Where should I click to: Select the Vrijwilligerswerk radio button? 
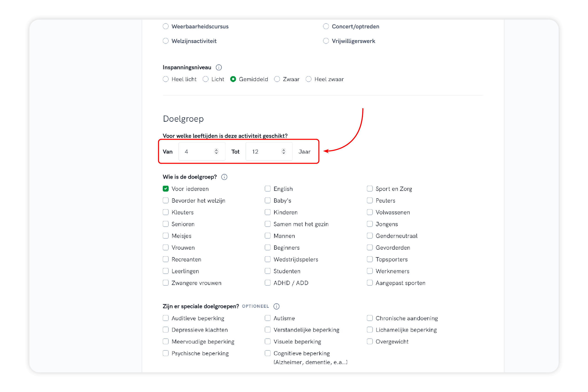[326, 41]
